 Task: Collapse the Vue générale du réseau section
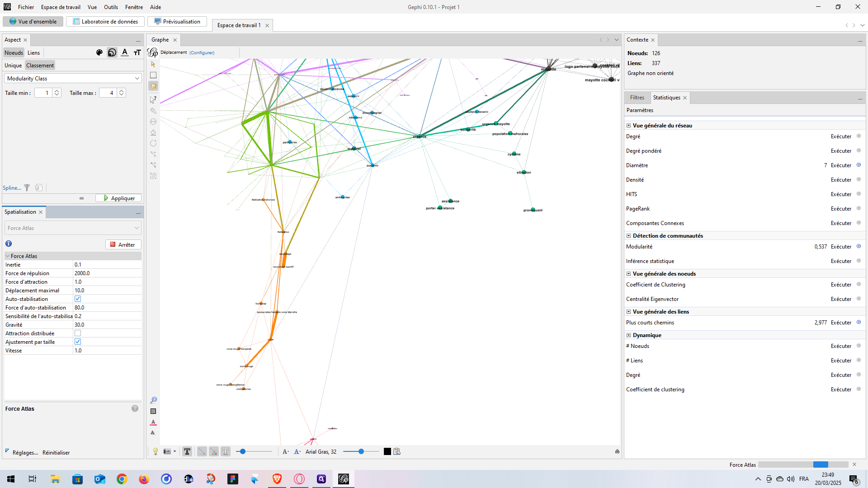click(x=628, y=126)
